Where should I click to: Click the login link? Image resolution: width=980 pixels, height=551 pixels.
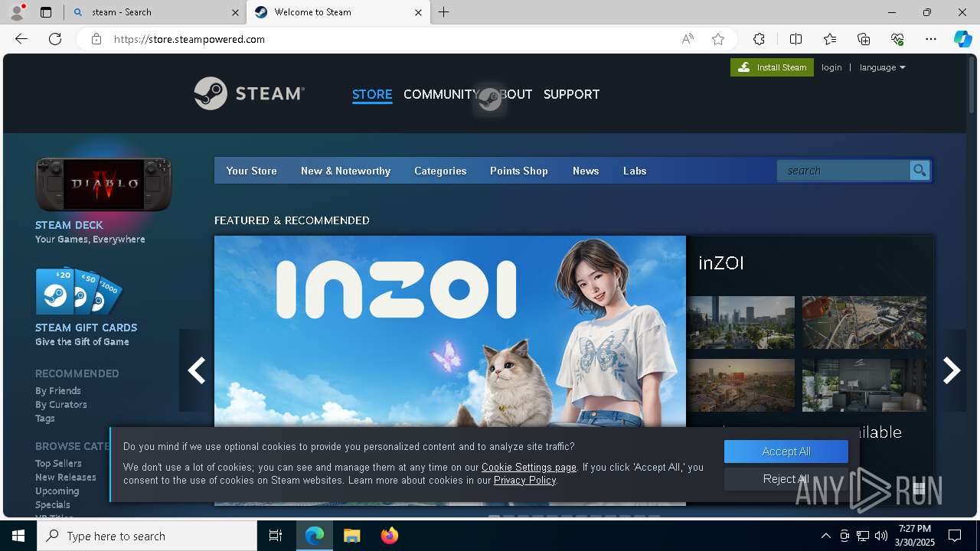click(831, 67)
